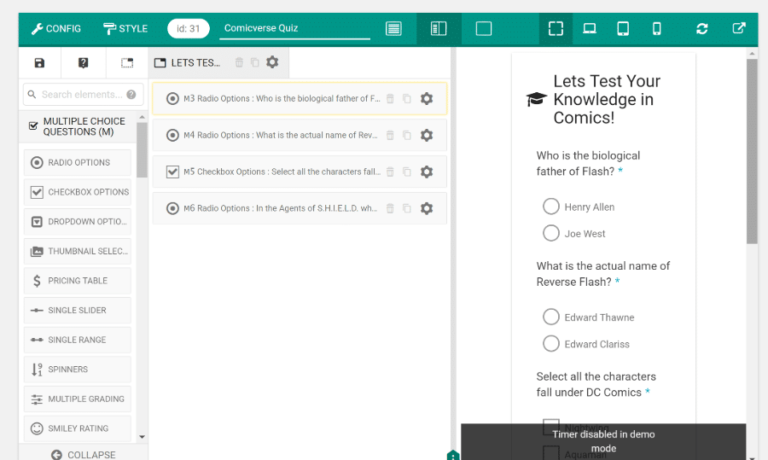Open the settings gear for the LETS TES... page
Image resolution: width=768 pixels, height=460 pixels.
click(x=272, y=62)
